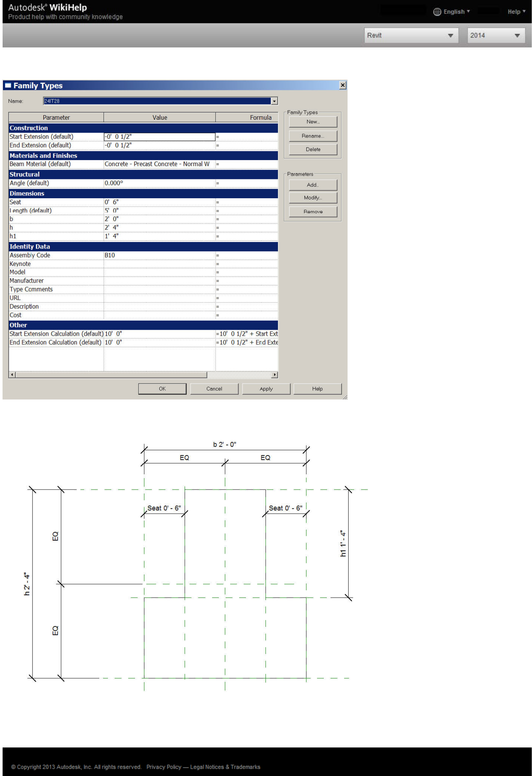The width and height of the screenshot is (532, 776).
Task: Click the globe icon beside English
Action: (x=437, y=12)
